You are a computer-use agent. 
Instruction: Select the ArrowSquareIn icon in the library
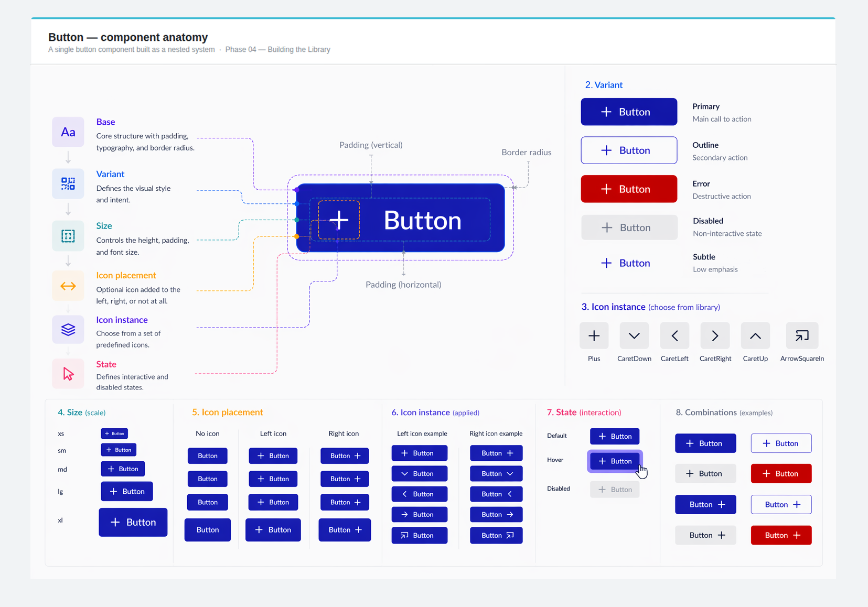click(x=801, y=336)
